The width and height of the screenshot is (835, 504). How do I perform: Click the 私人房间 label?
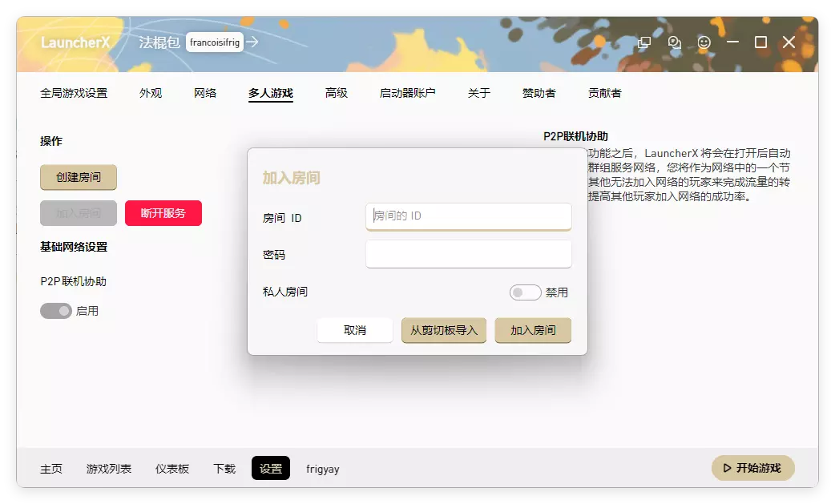[x=285, y=292]
